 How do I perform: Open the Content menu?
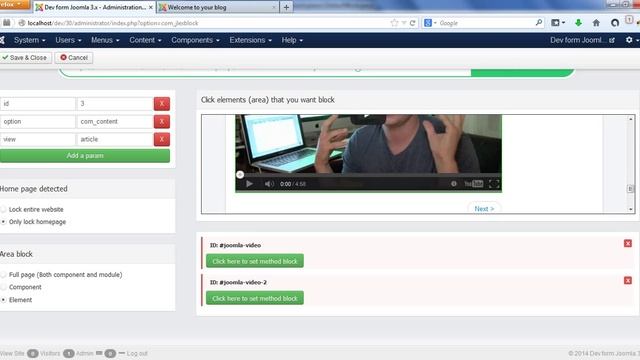pyautogui.click(x=145, y=40)
